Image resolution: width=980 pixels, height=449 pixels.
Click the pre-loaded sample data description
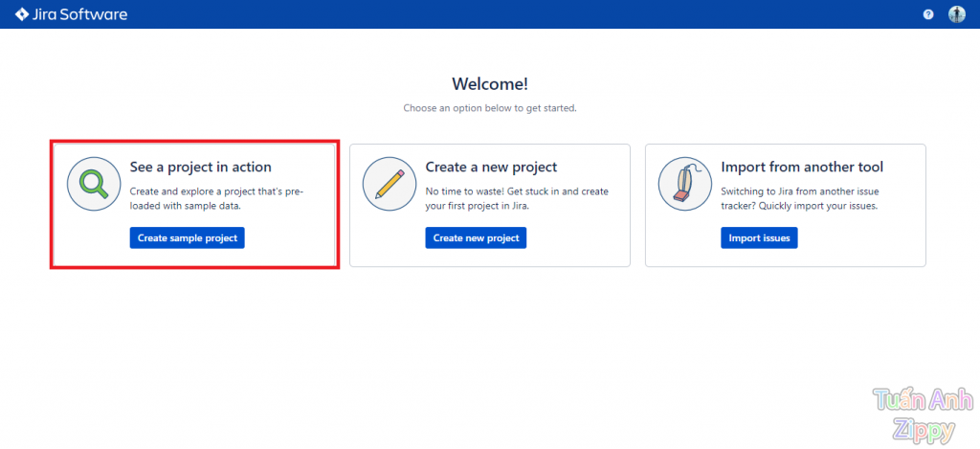tap(216, 198)
